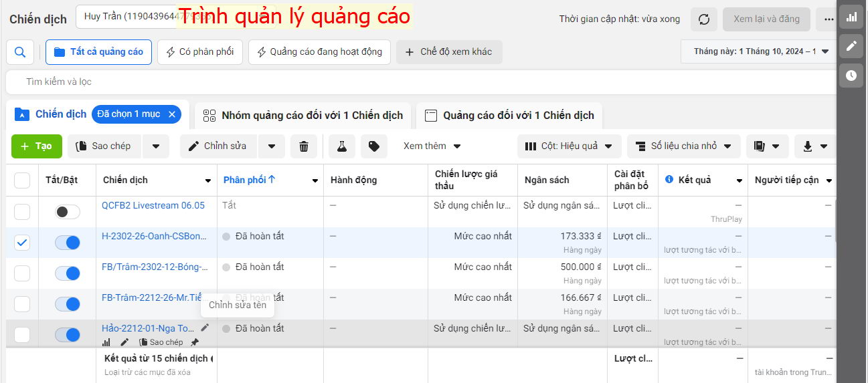Switch to Nhóm quảng cáo đối với 1 Chiến dịch tab
This screenshot has width=868, height=383.
(303, 116)
